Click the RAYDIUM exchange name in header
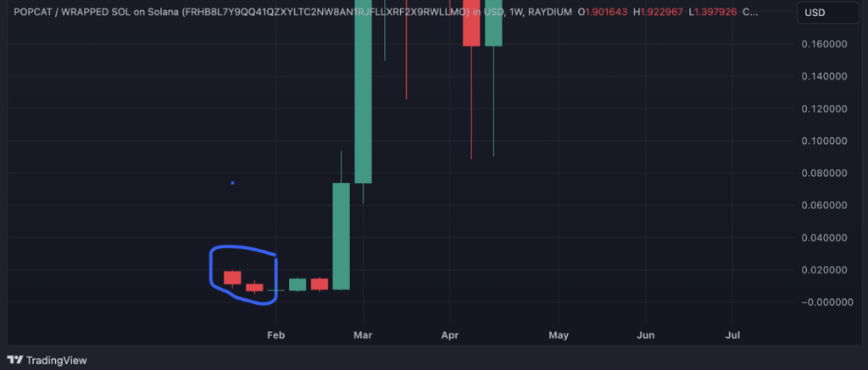 point(549,12)
